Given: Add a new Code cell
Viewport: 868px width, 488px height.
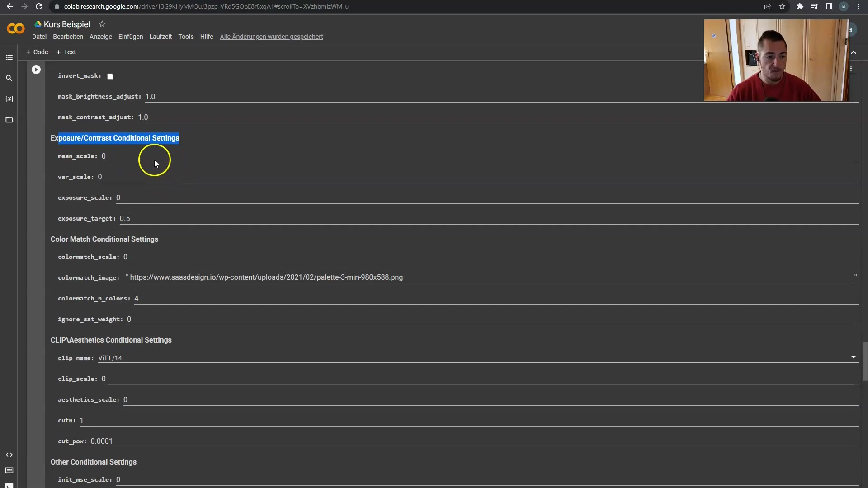Looking at the screenshot, I should point(37,52).
